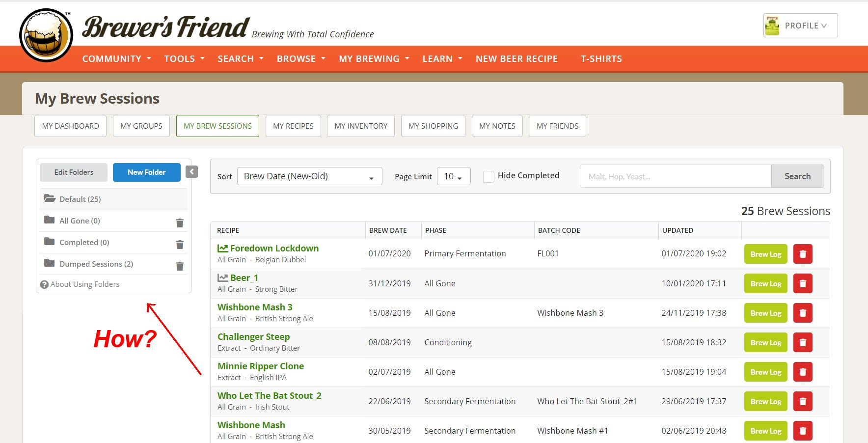Viewport: 868px width, 443px height.
Task: Click the profile avatar image
Action: pos(772,26)
